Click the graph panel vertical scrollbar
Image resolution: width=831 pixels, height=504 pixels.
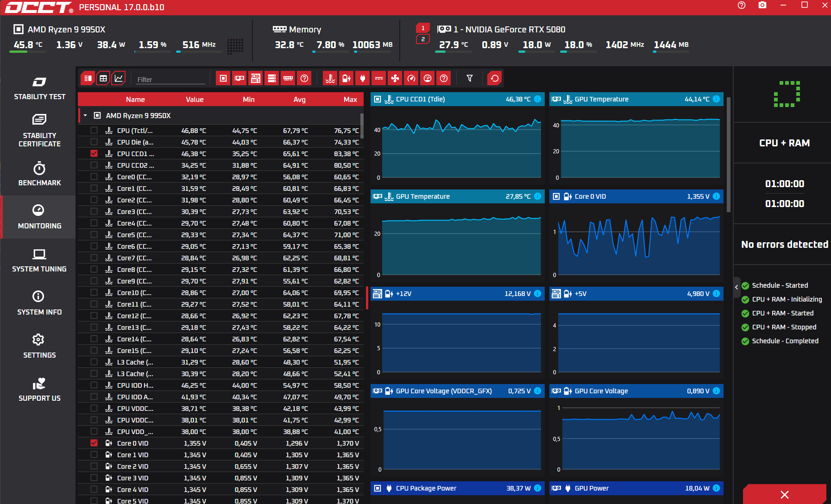(x=729, y=154)
